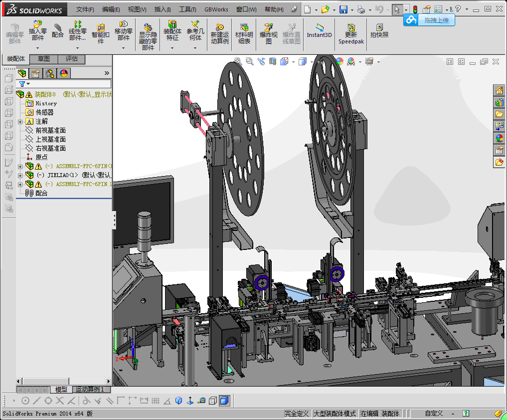Click the Take Snapshot (拍快照) icon

coord(379,30)
